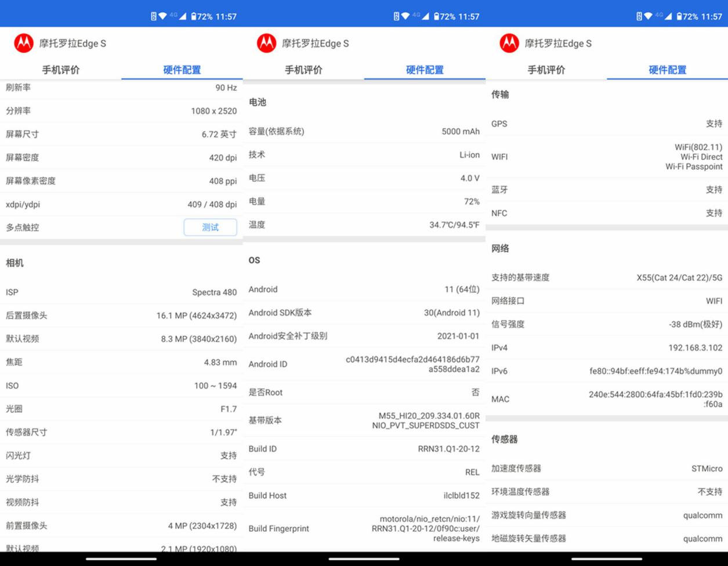Open the 硬件配置 tab in the middle screen
The image size is (728, 566).
tap(425, 70)
